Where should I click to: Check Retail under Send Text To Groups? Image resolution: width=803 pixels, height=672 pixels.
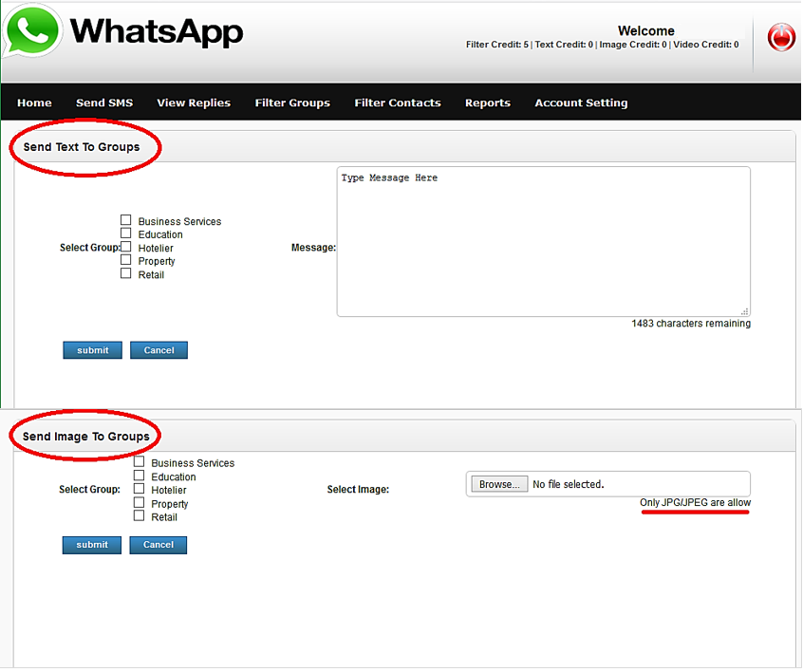click(x=126, y=273)
